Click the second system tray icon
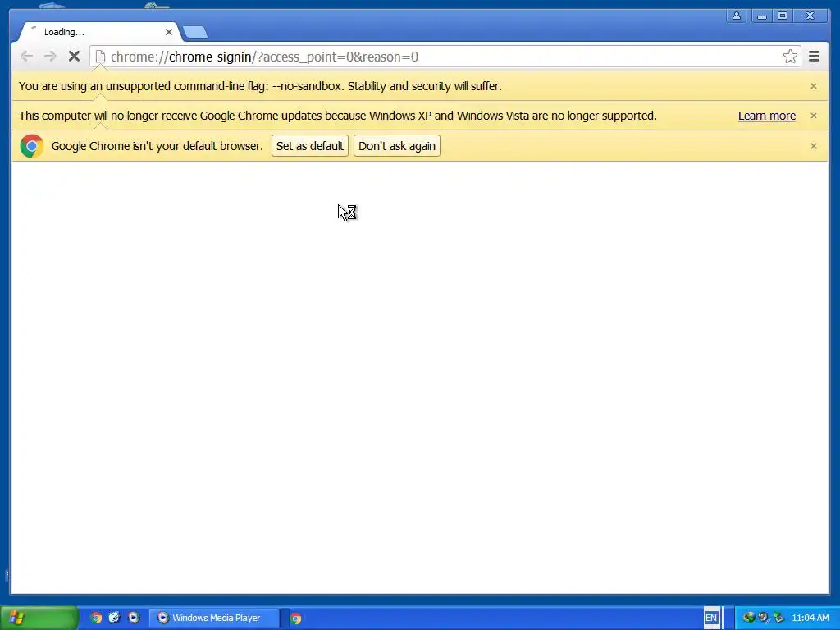840x630 pixels. pos(764,618)
